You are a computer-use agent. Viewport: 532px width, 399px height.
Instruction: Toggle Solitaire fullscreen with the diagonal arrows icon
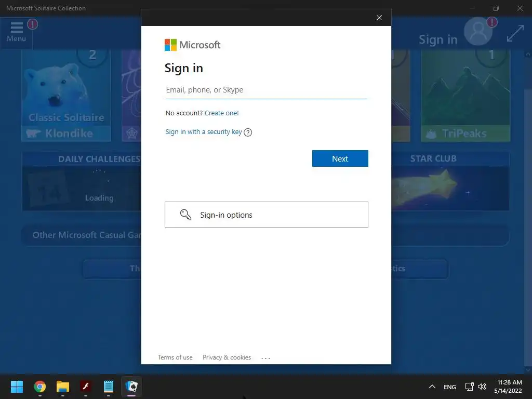pyautogui.click(x=515, y=33)
